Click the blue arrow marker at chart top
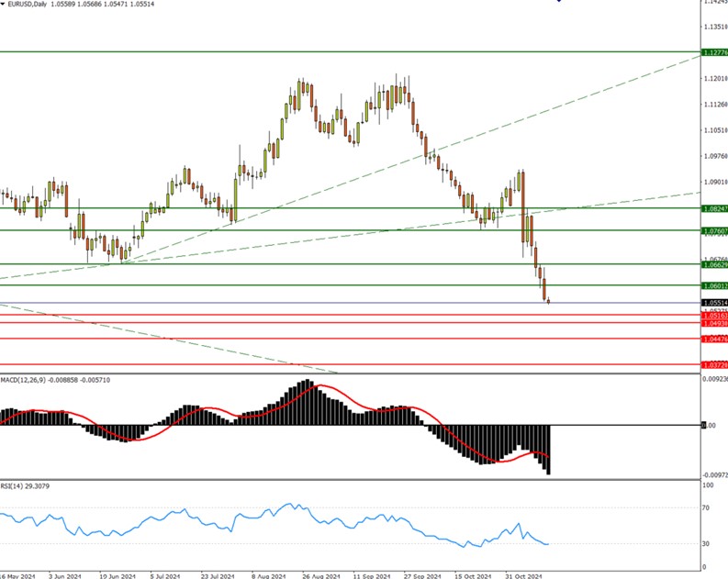The height and width of the screenshot is (579, 728). (560, 2)
